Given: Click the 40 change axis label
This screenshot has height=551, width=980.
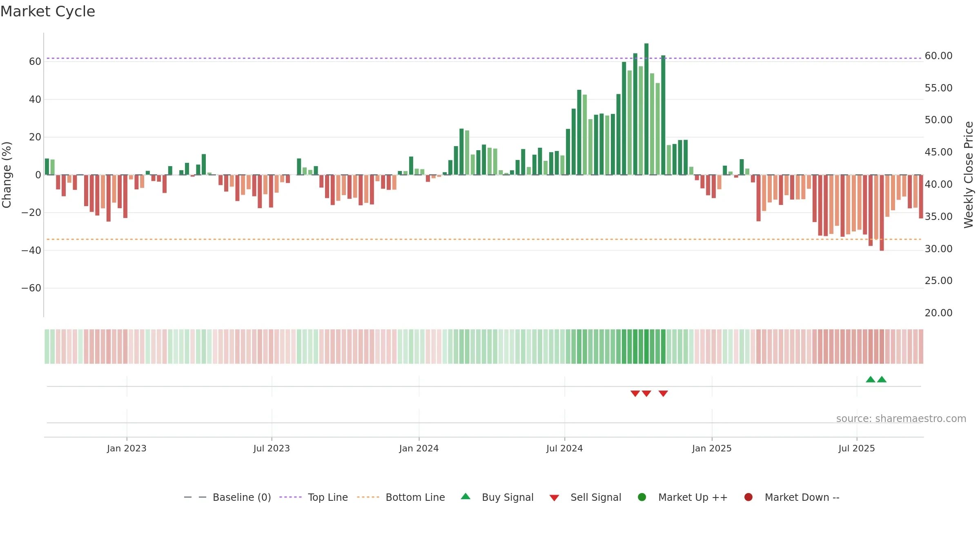Looking at the screenshot, I should [35, 100].
